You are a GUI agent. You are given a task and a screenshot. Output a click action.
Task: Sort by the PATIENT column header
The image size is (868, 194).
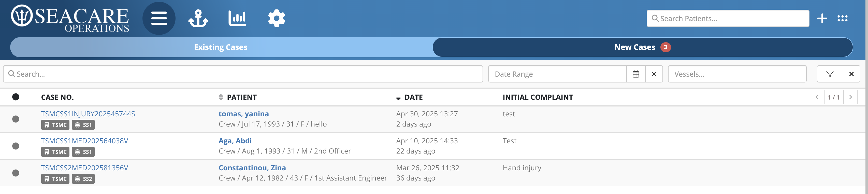(x=238, y=97)
